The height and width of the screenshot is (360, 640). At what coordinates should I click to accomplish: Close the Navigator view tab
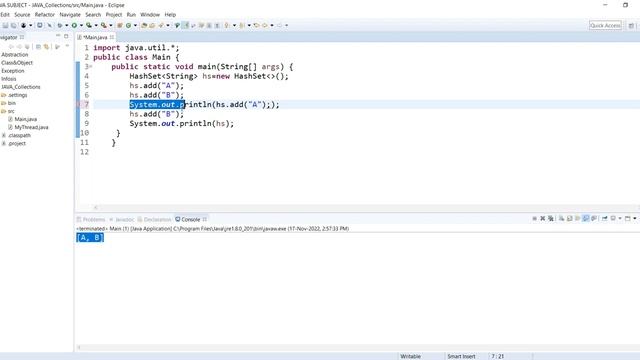tap(22, 37)
